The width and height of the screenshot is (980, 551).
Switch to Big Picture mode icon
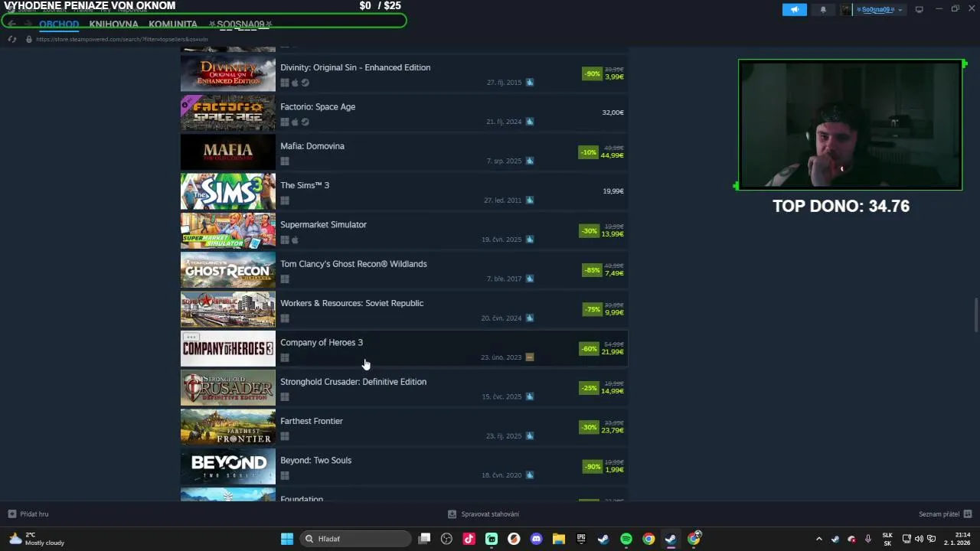click(920, 10)
